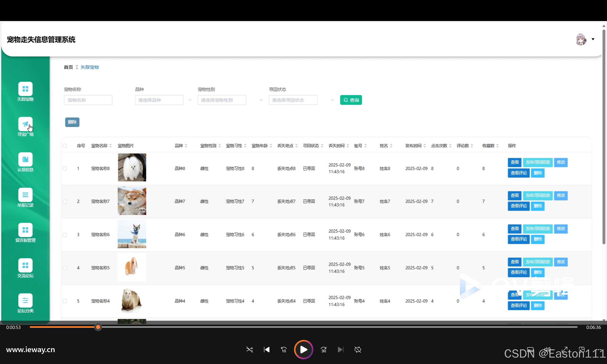Screen dimensions: 607x364
Task: Sort by 宠物名称 column arrows
Action: 110,146
